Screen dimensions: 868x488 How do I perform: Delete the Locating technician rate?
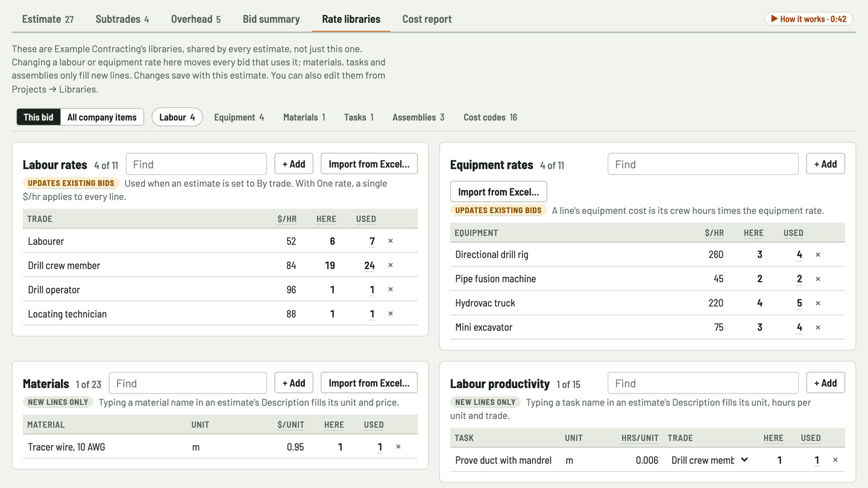point(391,314)
